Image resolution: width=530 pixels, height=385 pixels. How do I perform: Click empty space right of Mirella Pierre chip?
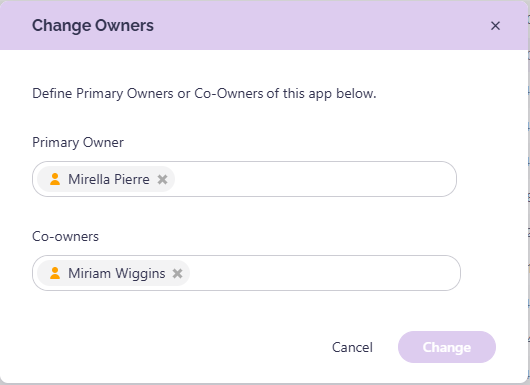click(x=314, y=179)
